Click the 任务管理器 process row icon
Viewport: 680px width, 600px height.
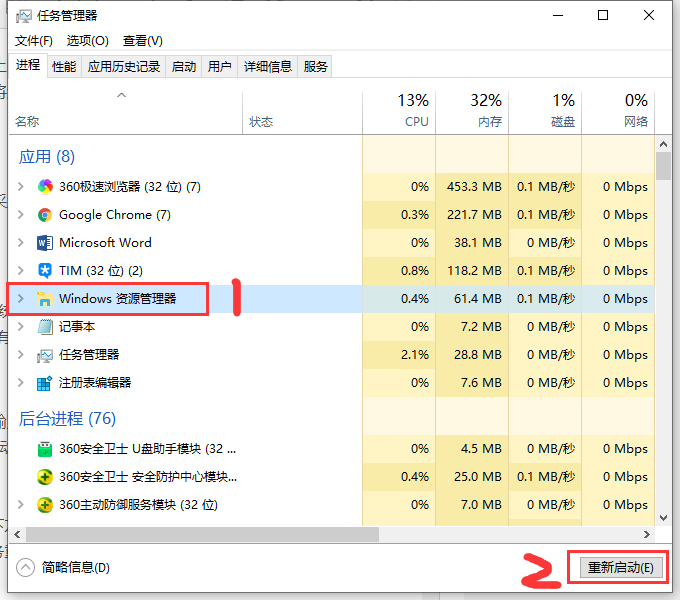pyautogui.click(x=45, y=355)
